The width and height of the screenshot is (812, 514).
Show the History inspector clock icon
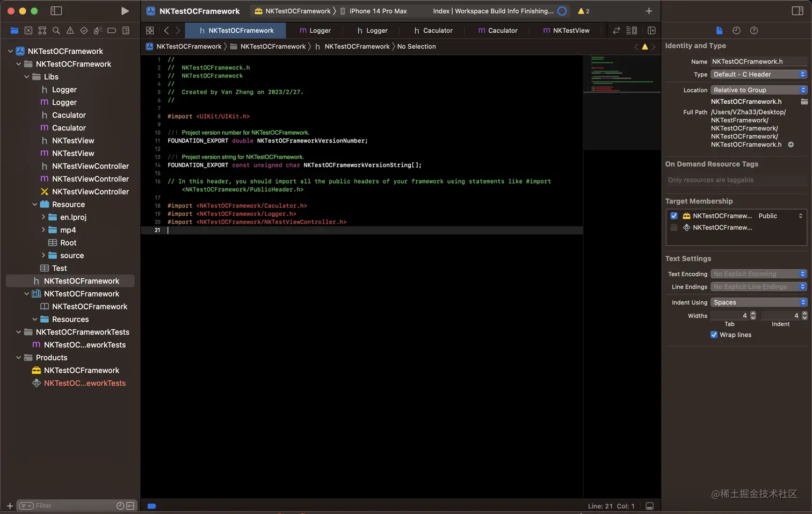click(736, 31)
